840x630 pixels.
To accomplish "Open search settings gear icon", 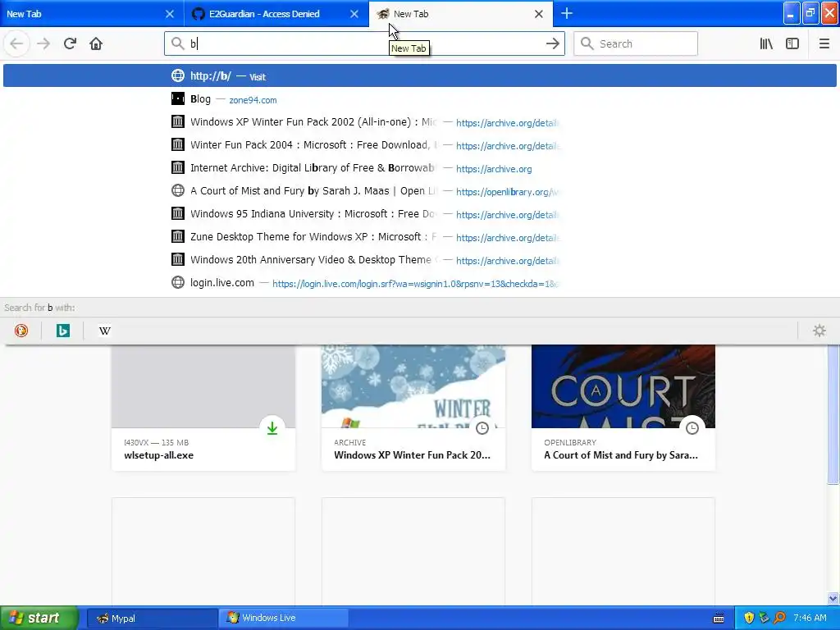I will tap(819, 331).
